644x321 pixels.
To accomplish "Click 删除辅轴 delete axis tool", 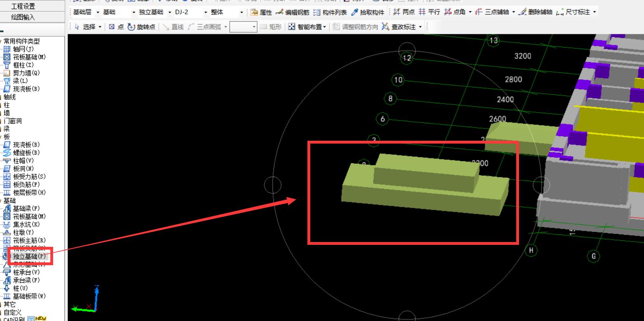I will point(535,12).
